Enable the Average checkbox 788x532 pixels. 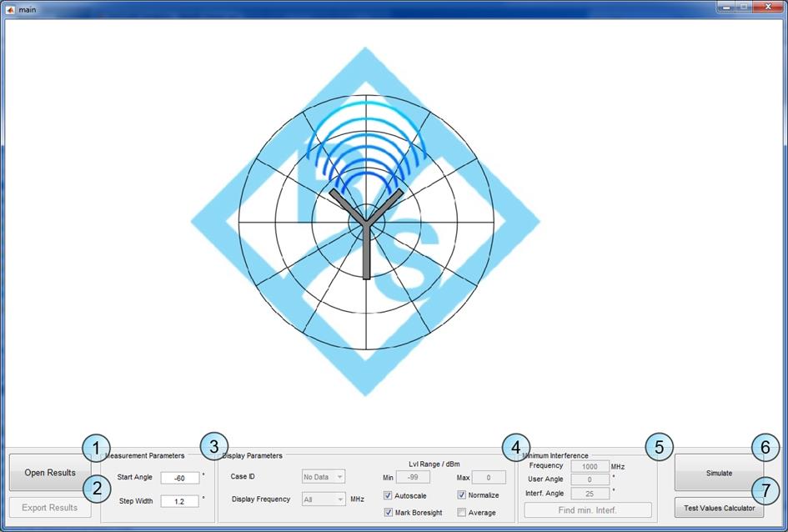(x=462, y=512)
